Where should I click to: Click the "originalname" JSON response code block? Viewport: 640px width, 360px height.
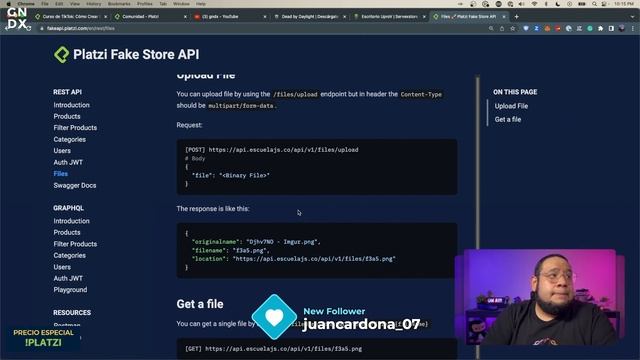317,250
